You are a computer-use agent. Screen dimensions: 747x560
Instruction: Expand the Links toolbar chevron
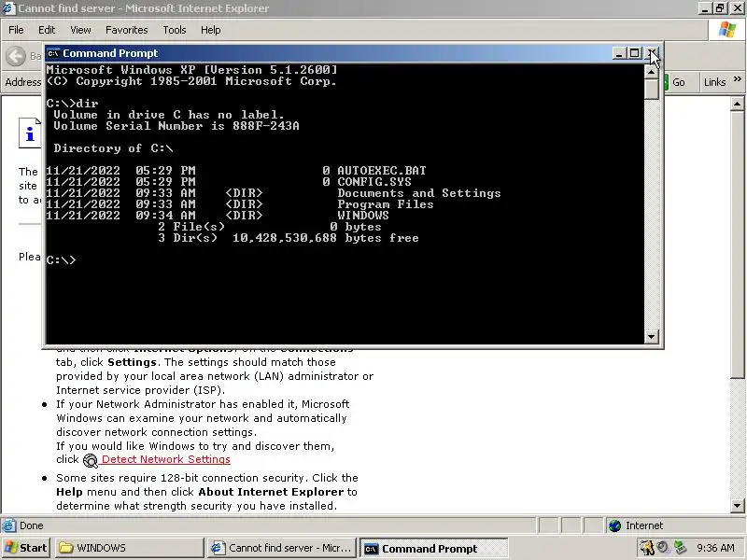click(737, 78)
